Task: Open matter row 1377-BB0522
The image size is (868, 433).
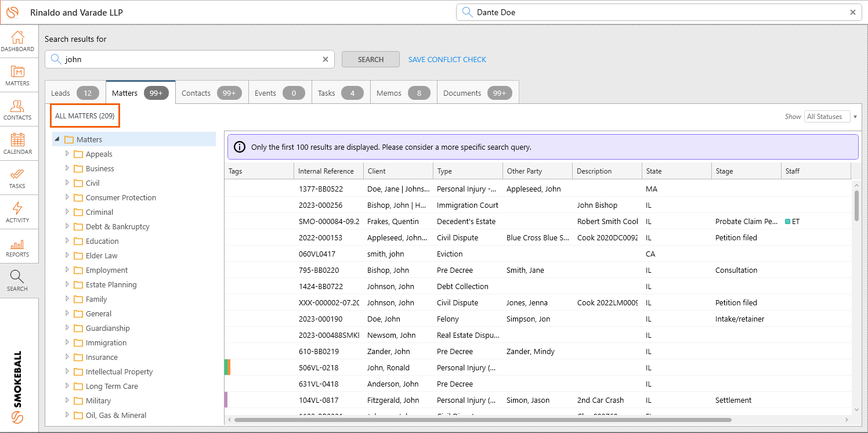Action: coord(539,189)
